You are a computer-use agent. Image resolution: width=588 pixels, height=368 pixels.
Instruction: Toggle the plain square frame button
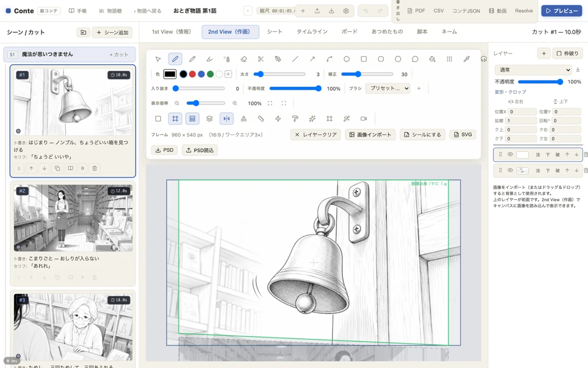coord(158,119)
